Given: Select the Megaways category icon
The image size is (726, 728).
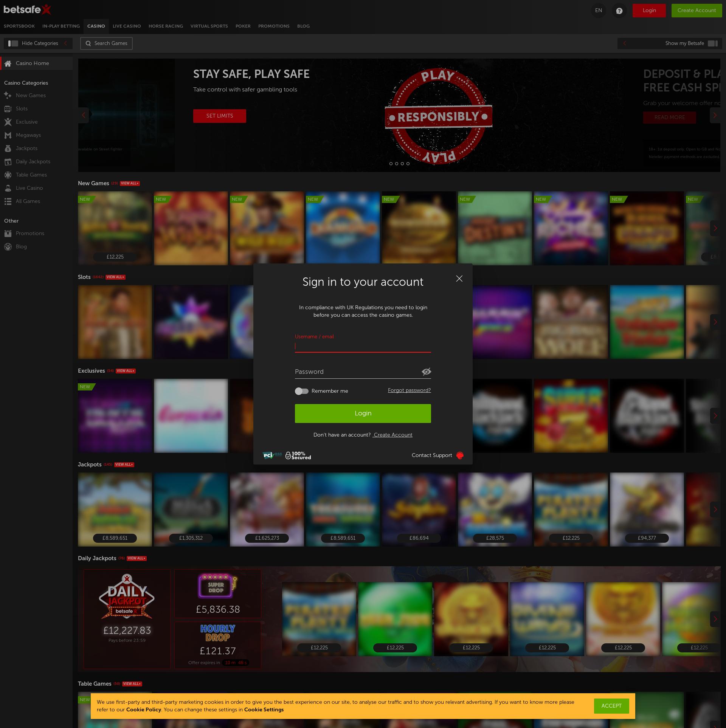Looking at the screenshot, I should [x=8, y=135].
